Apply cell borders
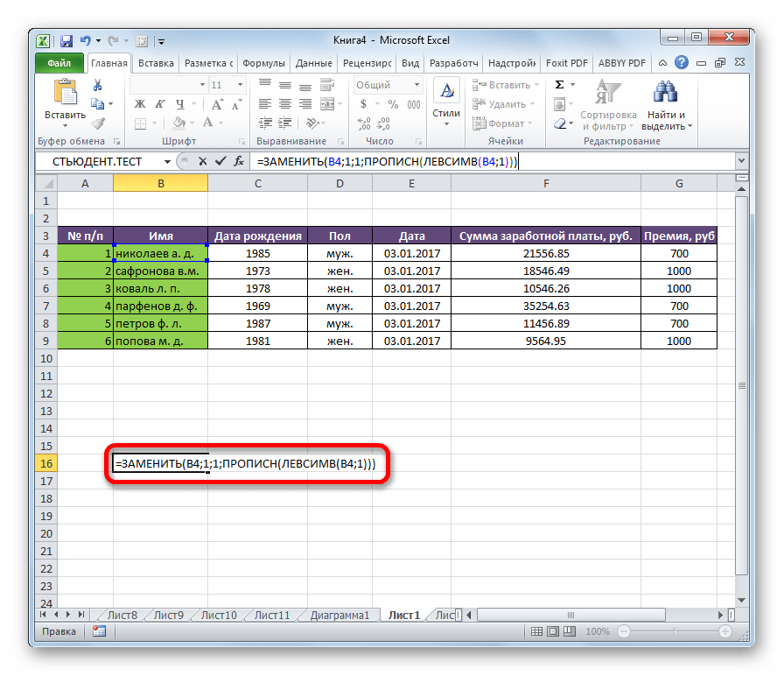784x676 pixels. (141, 123)
